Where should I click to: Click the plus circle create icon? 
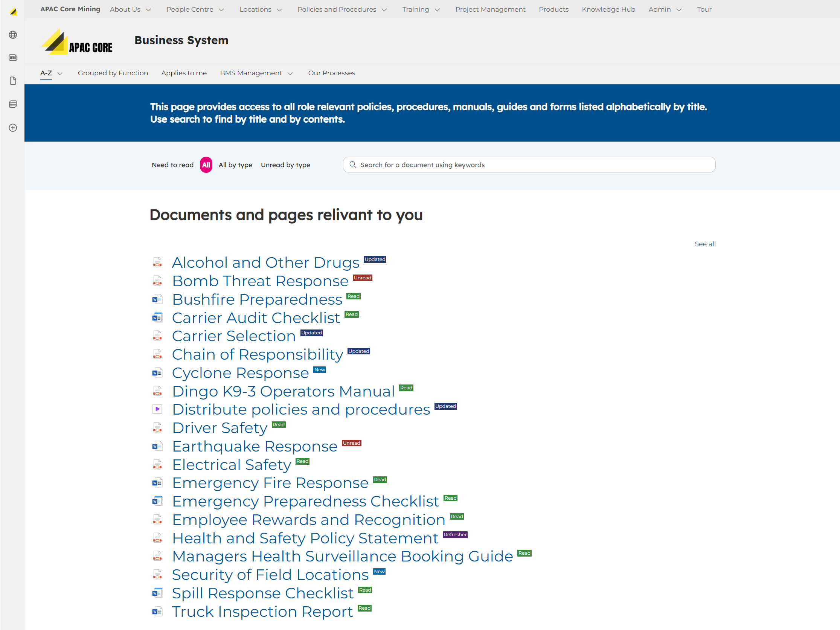click(x=13, y=128)
